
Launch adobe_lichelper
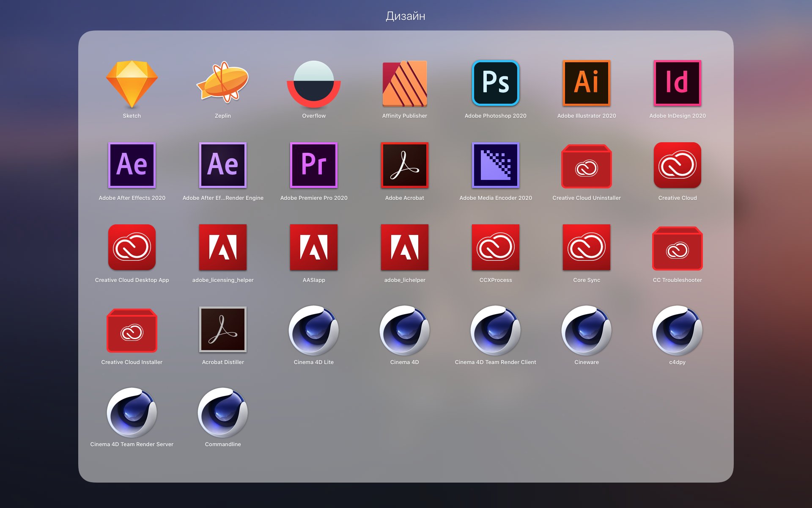[x=405, y=247]
